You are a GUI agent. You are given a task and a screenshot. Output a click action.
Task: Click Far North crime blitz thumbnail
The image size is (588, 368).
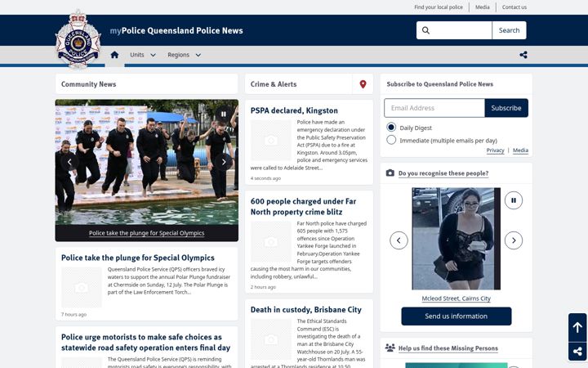pos(271,242)
